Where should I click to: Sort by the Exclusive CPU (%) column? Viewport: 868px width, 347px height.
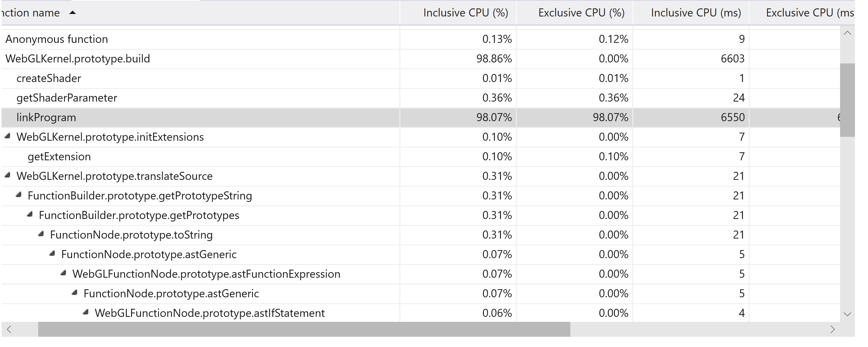pos(582,13)
